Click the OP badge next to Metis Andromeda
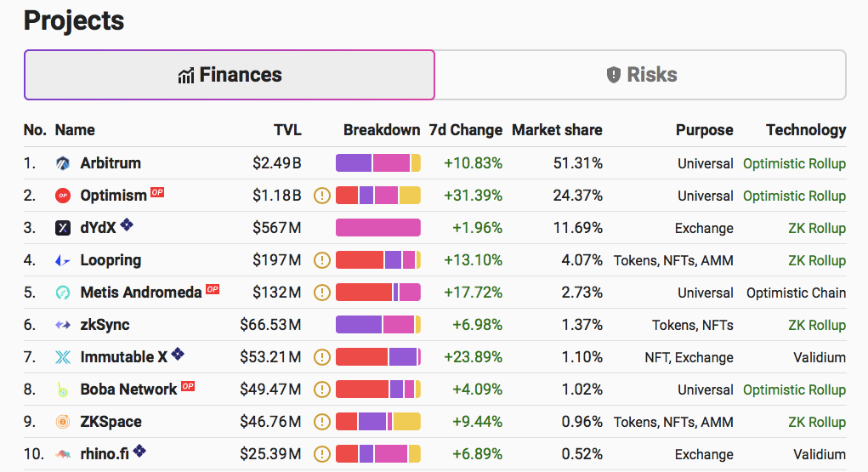The height and width of the screenshot is (472, 868). pyautogui.click(x=213, y=289)
